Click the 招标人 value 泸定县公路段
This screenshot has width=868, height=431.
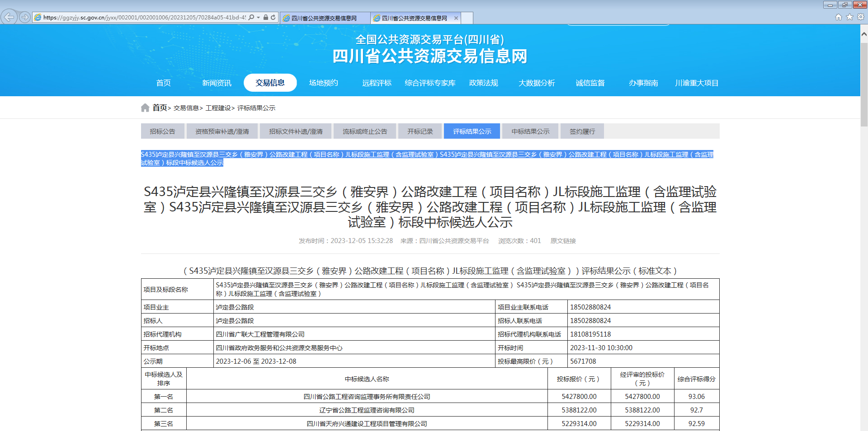(235, 321)
